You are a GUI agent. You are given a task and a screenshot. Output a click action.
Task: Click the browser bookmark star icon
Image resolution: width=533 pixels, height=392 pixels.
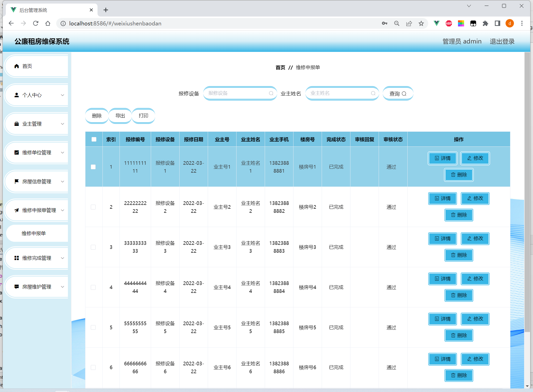[x=421, y=24]
